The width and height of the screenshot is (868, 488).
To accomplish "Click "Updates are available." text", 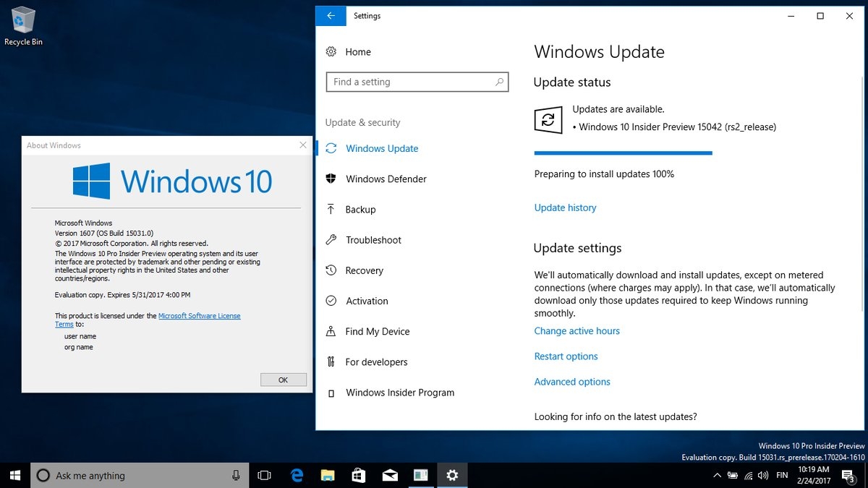I will (x=618, y=109).
